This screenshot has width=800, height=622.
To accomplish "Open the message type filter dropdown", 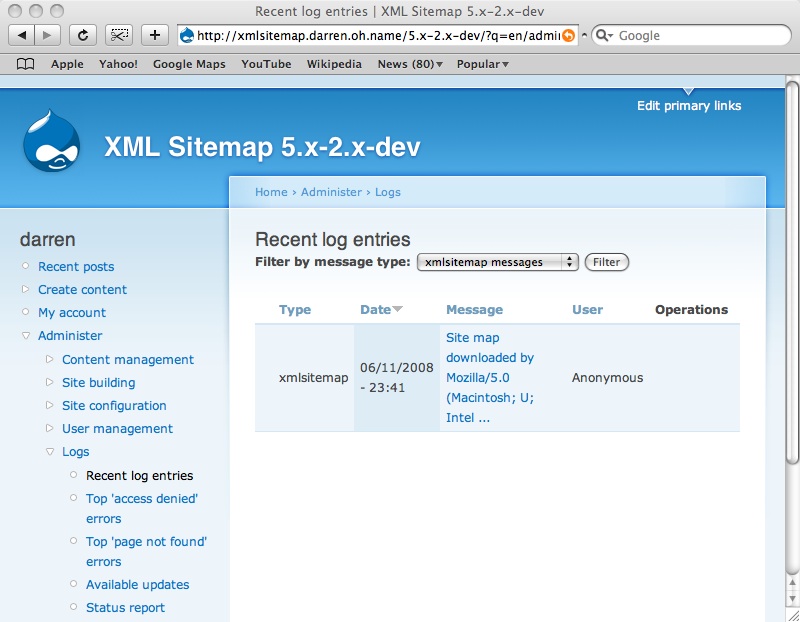I will pyautogui.click(x=497, y=262).
